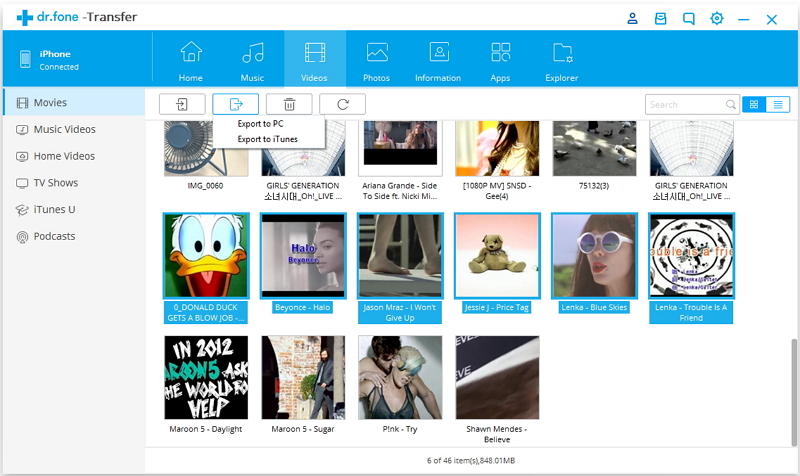Open TV Shows category
The image size is (800, 476).
coord(74,183)
